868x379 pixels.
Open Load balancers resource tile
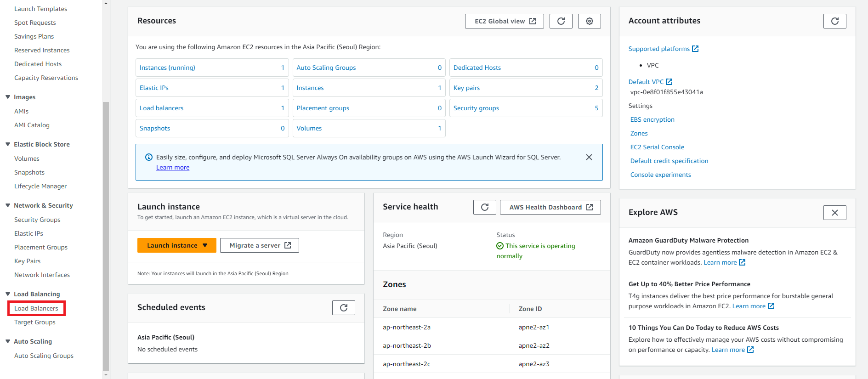coord(212,108)
